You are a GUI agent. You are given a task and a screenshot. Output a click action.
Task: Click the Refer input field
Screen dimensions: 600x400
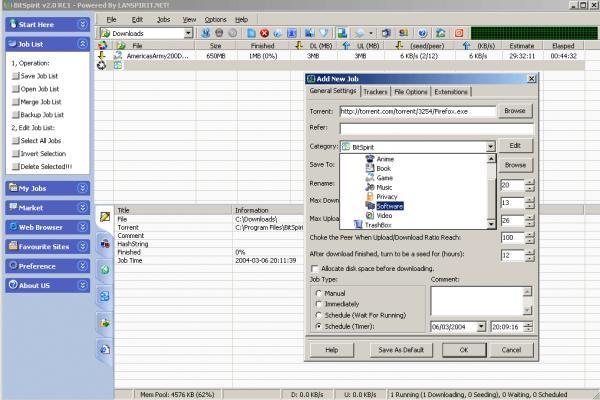(436, 128)
